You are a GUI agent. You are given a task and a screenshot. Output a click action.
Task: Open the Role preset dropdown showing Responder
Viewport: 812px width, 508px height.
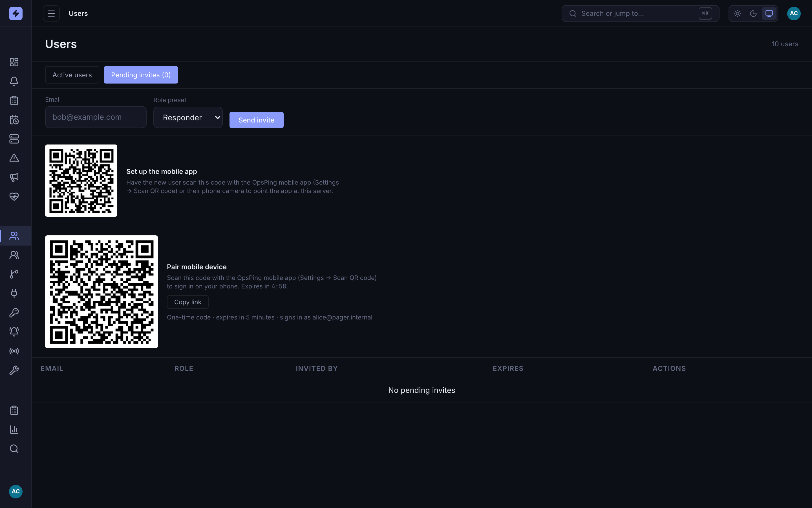(188, 118)
